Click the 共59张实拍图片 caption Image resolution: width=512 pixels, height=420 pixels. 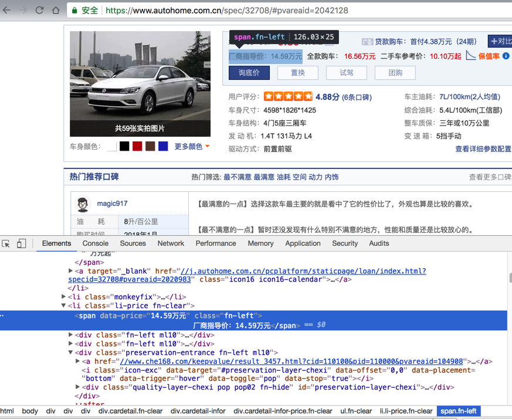pos(140,128)
